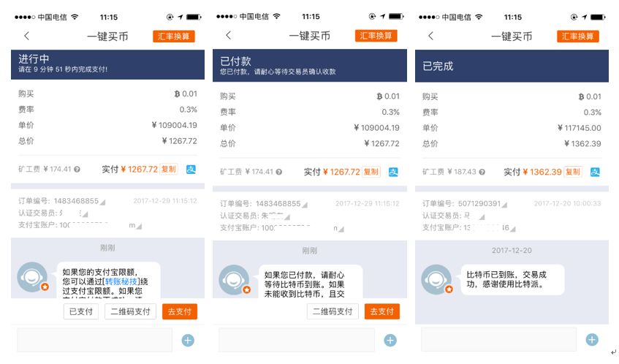Open 汇率换算 on the 进行中 screen
Screen dimensions: 619x364
click(x=174, y=36)
